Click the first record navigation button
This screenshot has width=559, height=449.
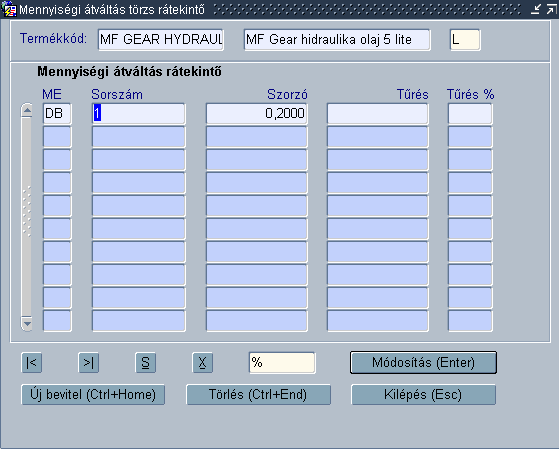click(31, 363)
